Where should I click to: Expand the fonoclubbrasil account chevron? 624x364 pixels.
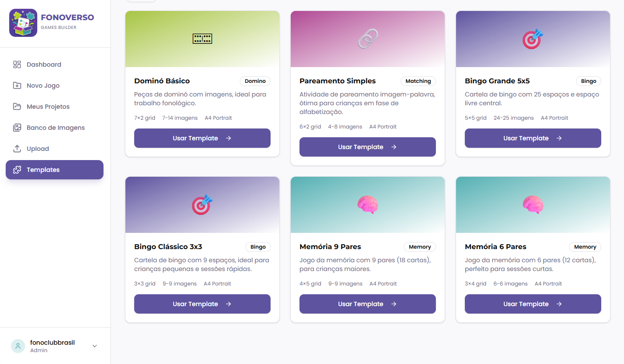pyautogui.click(x=95, y=346)
